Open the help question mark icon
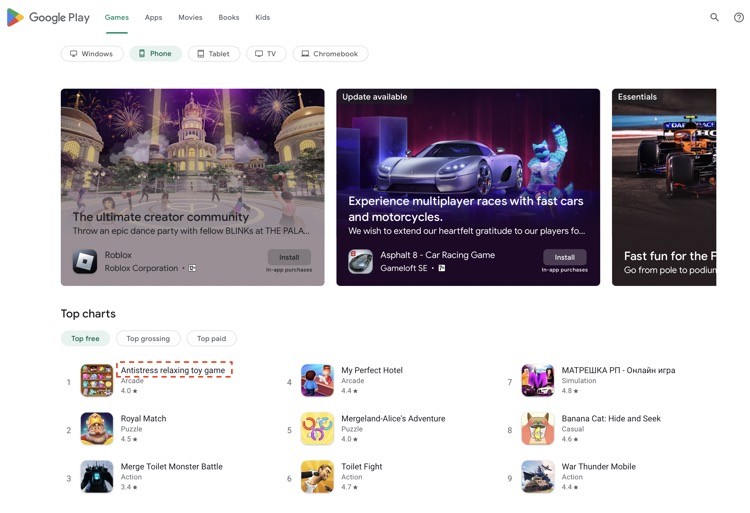The image size is (750, 513). (739, 18)
